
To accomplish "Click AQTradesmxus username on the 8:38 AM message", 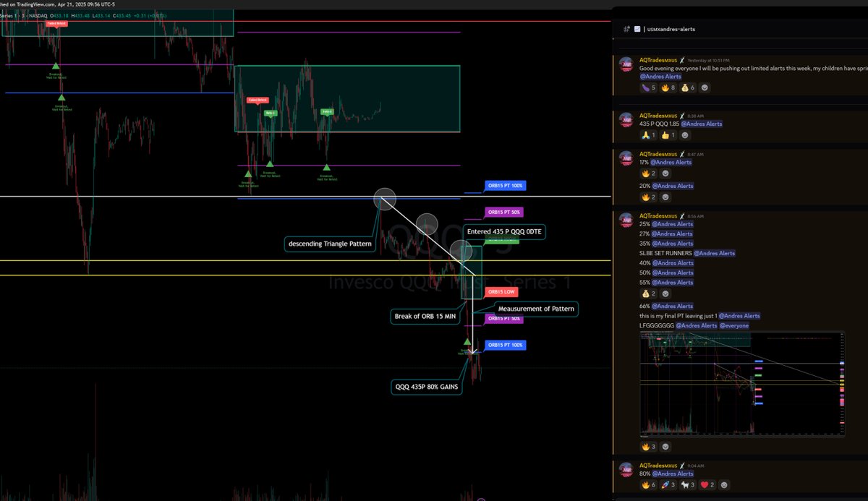I will (x=658, y=115).
